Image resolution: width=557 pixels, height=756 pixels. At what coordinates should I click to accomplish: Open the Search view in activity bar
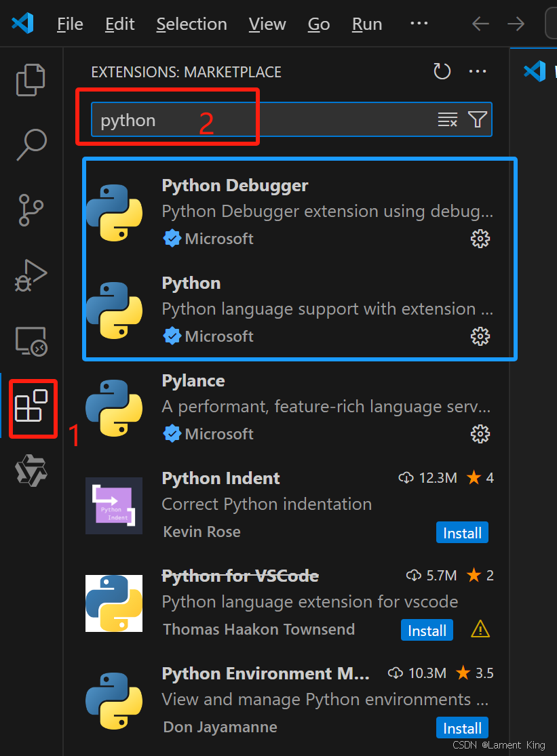tap(31, 144)
